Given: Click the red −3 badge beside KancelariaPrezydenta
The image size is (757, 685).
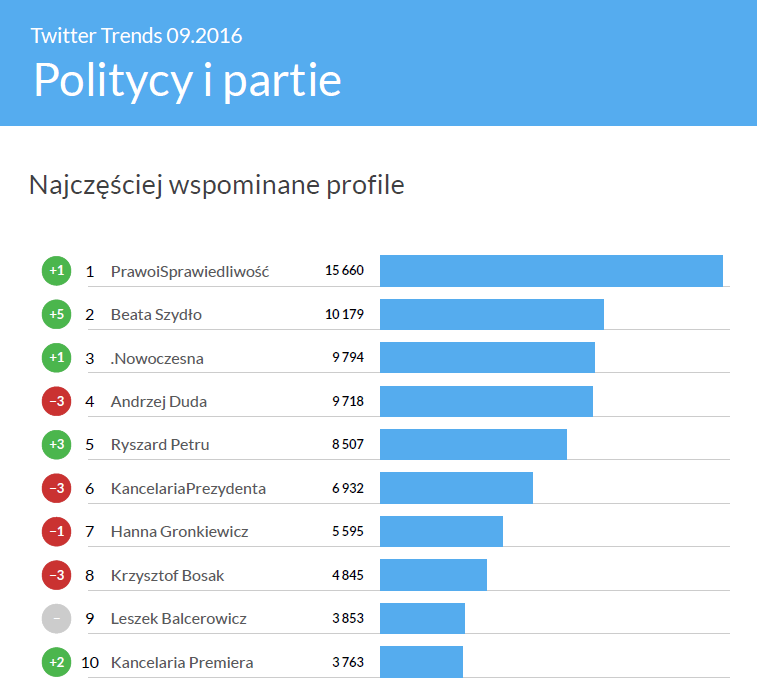Looking at the screenshot, I should click(x=56, y=489).
